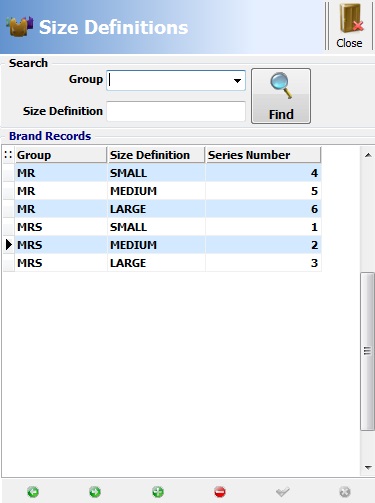Click the scrollbar down arrow
Screen dimensions: 375x503
coord(368,467)
